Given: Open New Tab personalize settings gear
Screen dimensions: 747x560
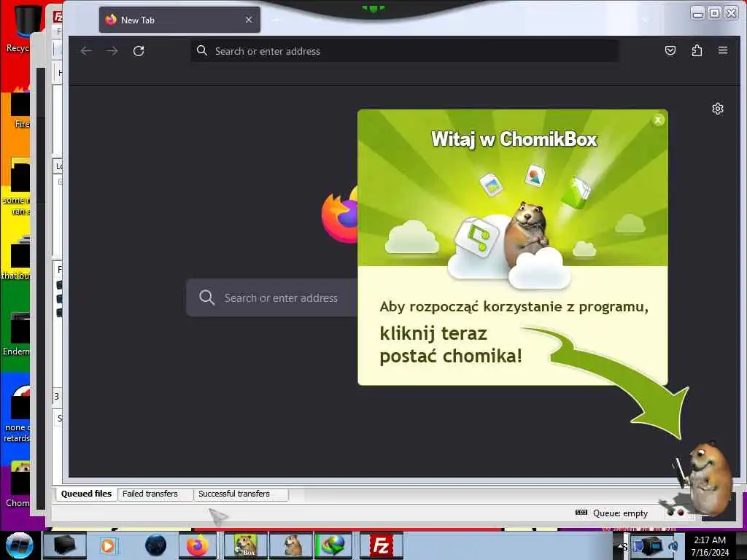Looking at the screenshot, I should [718, 109].
